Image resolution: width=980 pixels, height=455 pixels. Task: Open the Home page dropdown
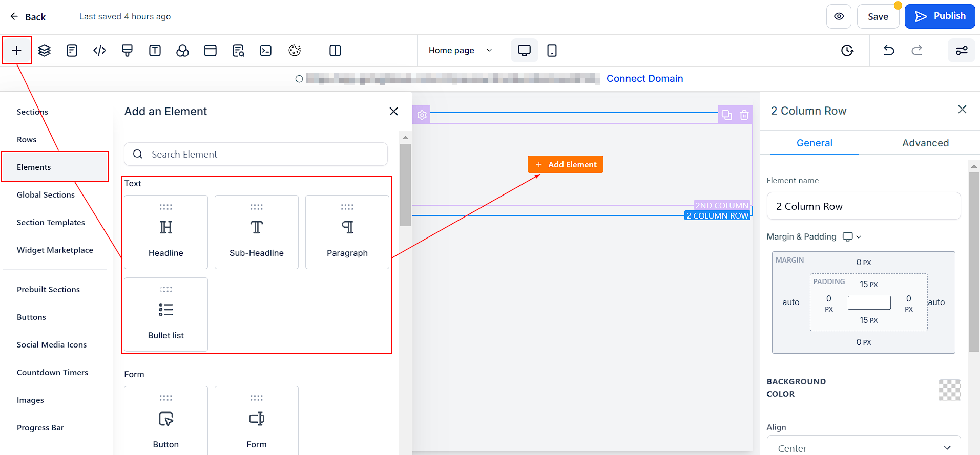click(461, 50)
